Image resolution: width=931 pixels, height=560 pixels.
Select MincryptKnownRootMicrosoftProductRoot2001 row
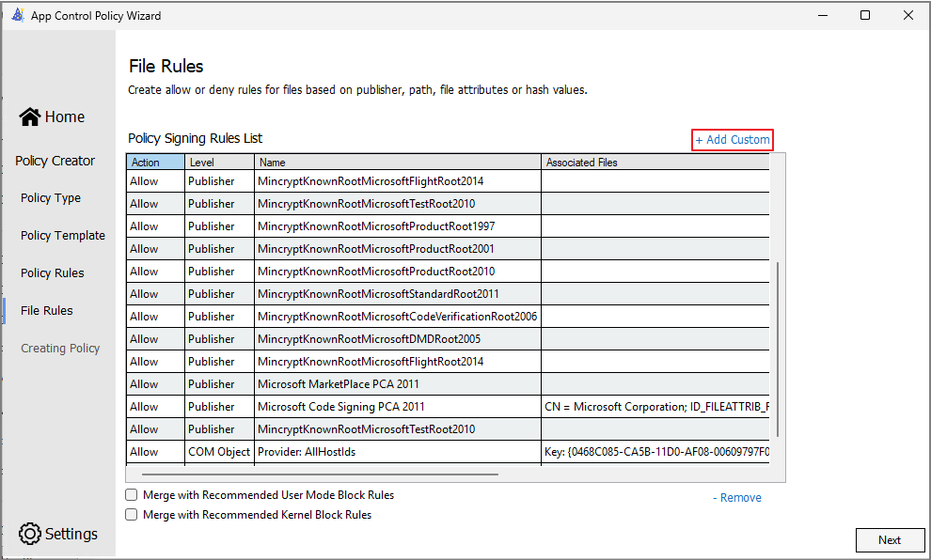[x=448, y=249]
